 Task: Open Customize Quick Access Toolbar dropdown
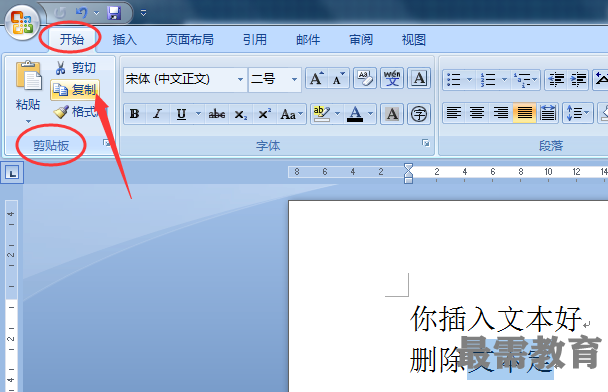tap(143, 13)
